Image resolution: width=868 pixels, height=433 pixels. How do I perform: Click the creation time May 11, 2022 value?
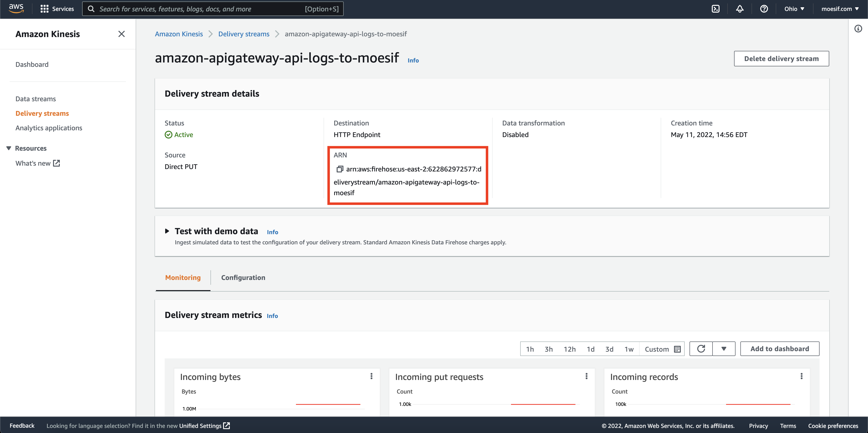click(x=709, y=135)
